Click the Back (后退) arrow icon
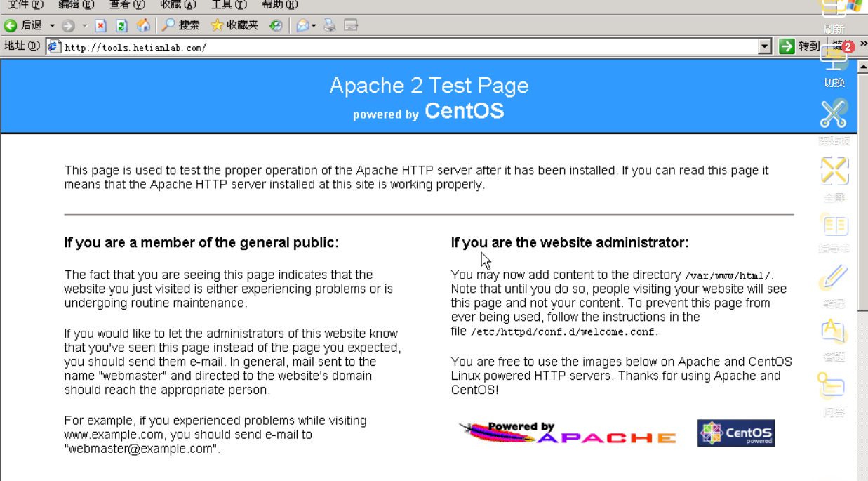The height and width of the screenshot is (481, 868). pos(10,25)
